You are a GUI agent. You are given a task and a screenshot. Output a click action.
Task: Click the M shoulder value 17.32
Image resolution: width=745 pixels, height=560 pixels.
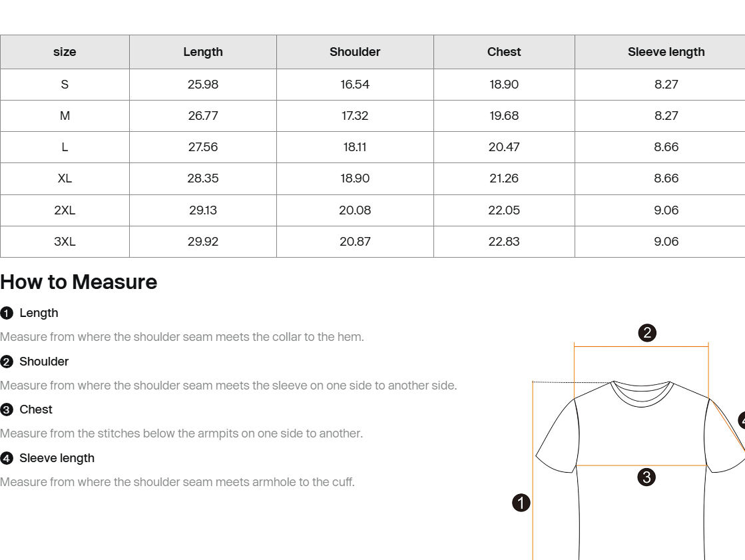[355, 116]
